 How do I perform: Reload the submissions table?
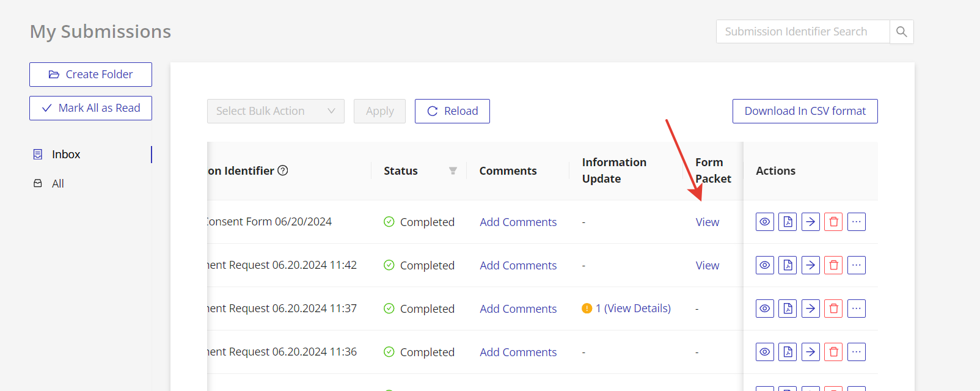click(452, 111)
